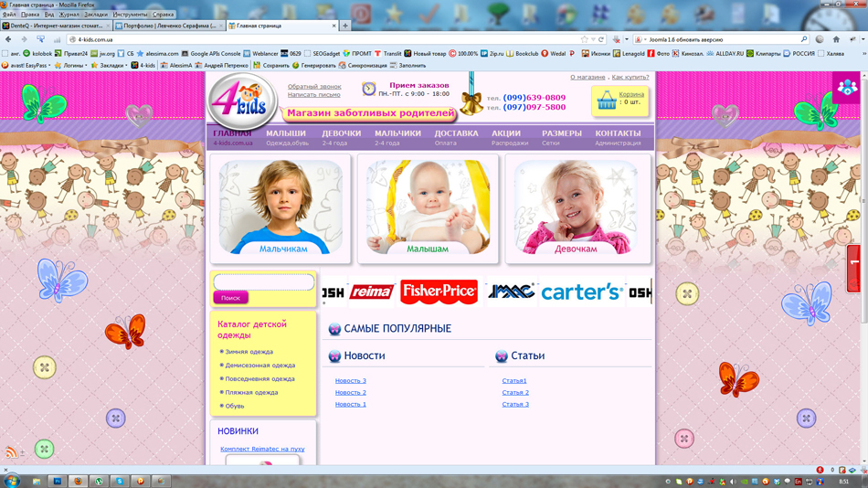Click the Обратный звонок link

(314, 87)
